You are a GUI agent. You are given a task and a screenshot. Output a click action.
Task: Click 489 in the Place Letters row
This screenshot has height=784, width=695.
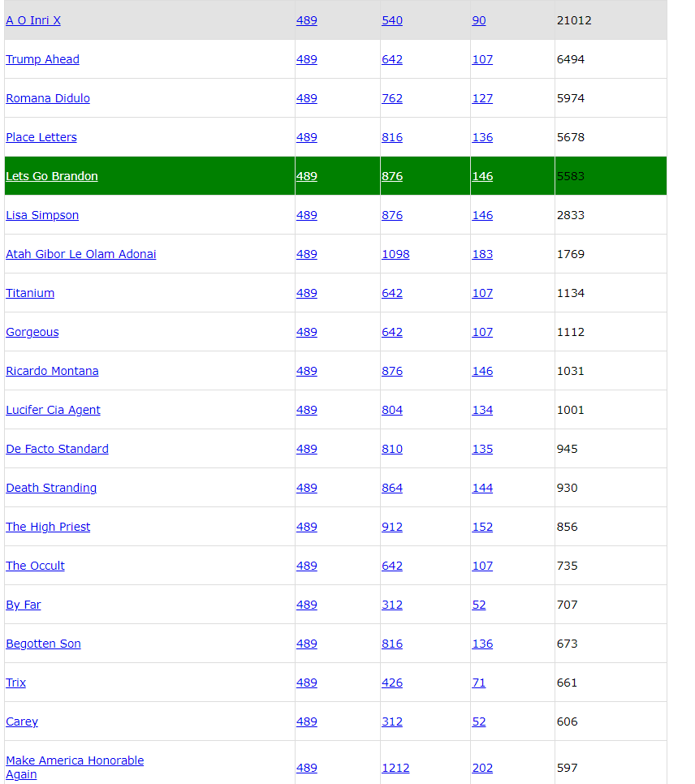pyautogui.click(x=307, y=137)
